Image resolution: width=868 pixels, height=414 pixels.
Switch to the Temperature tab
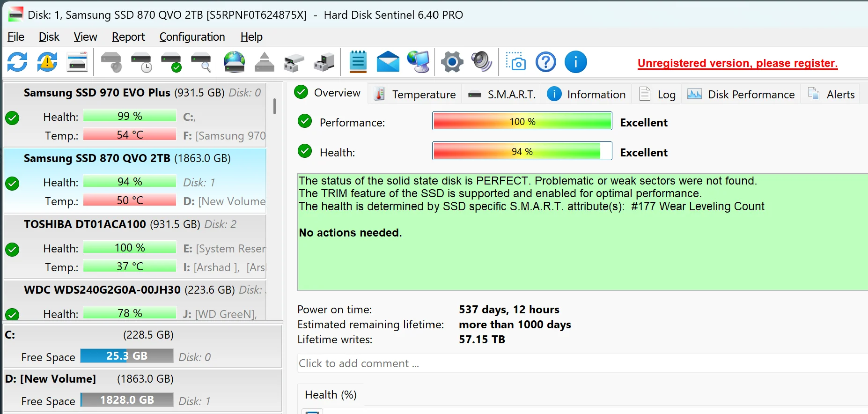click(415, 94)
